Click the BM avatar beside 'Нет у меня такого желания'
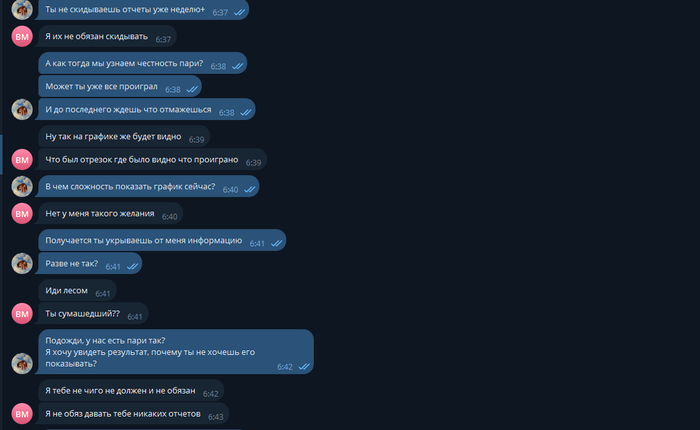Image resolution: width=700 pixels, height=430 pixels. [22, 213]
